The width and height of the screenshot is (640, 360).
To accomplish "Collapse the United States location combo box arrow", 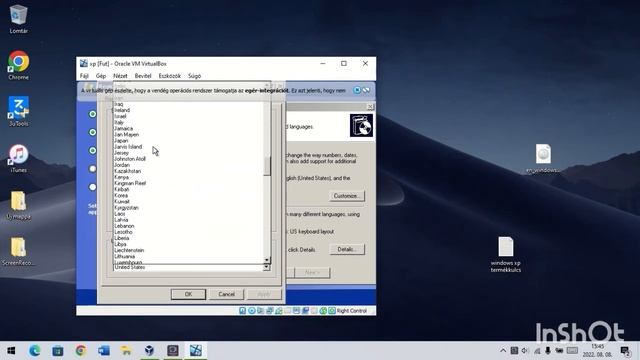I will click(x=267, y=267).
